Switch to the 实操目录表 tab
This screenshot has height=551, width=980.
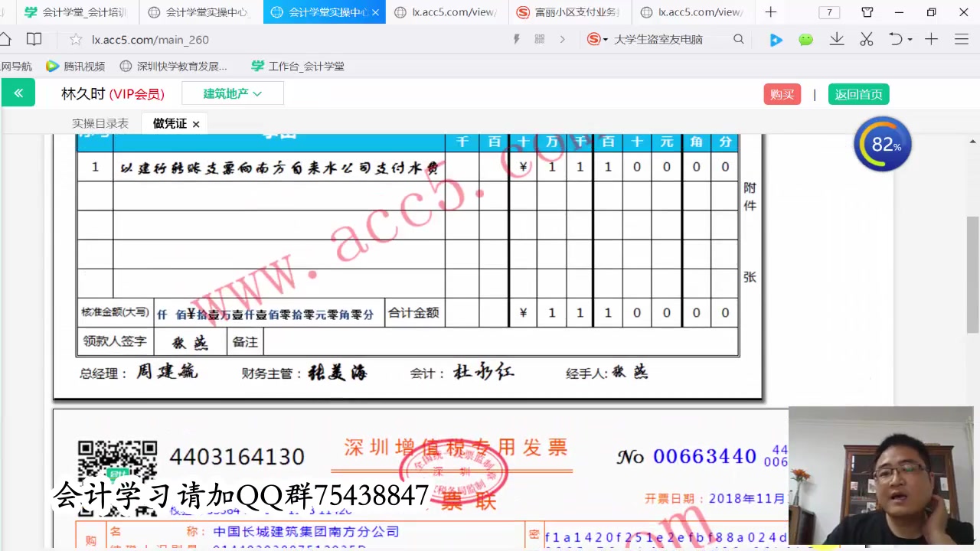100,123
